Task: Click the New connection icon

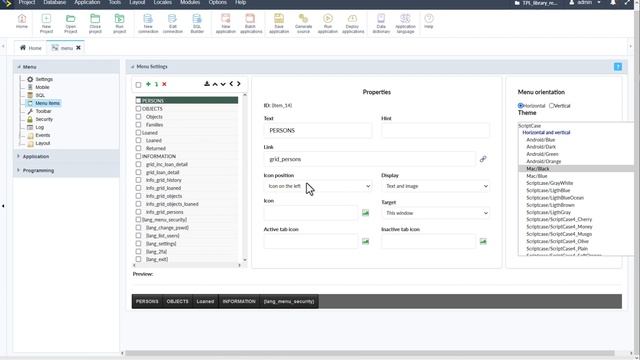Action: tap(148, 24)
